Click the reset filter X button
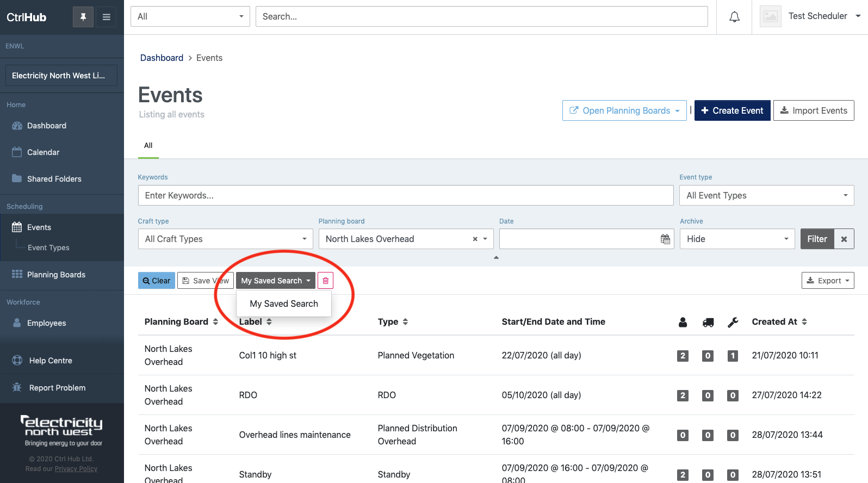Viewport: 868px width, 483px height. click(x=844, y=239)
